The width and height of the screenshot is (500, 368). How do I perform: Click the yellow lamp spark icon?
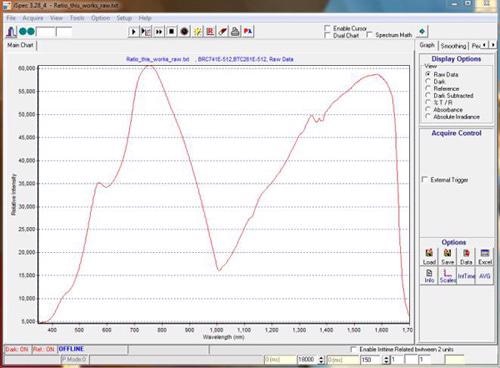(x=197, y=32)
